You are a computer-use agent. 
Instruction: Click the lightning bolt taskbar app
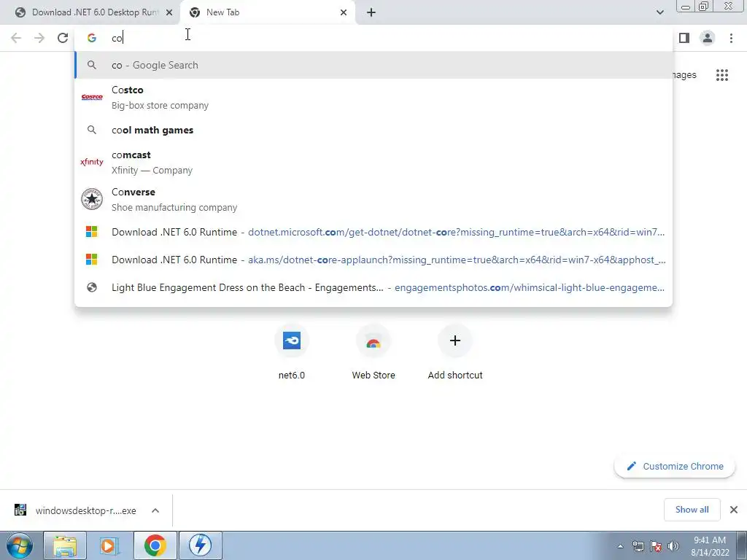[x=200, y=545]
